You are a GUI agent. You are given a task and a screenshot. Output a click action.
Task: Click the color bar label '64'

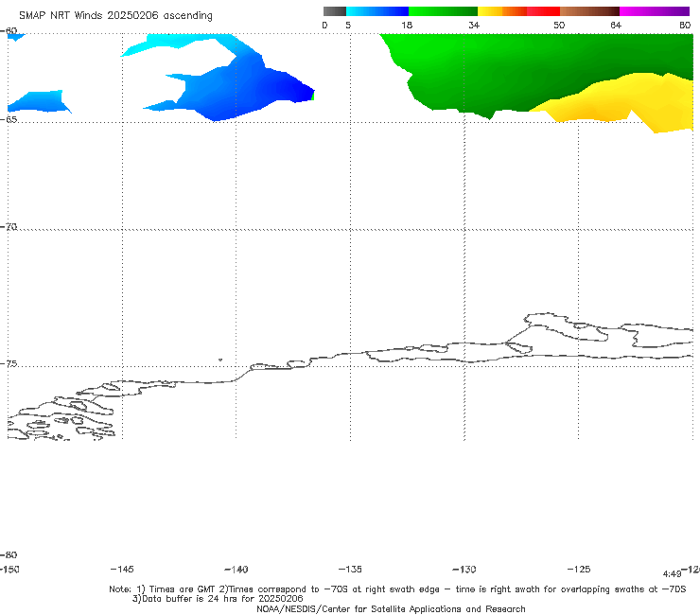click(616, 26)
